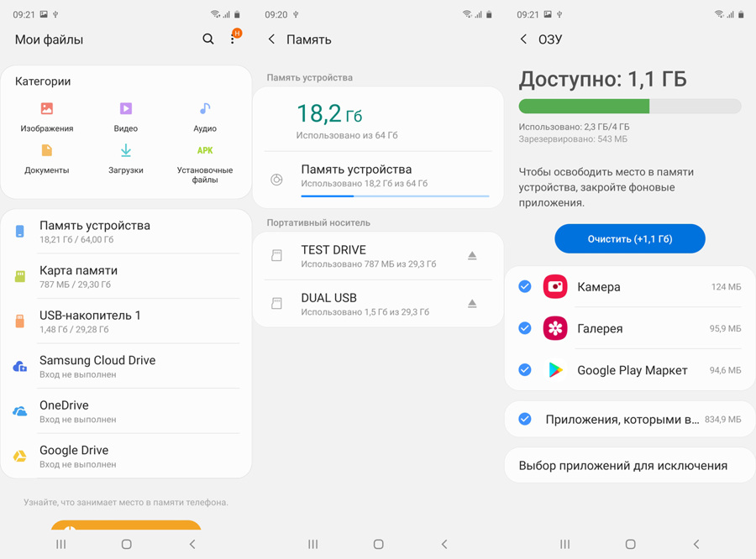Open the three-dot more options menu

pyautogui.click(x=234, y=39)
